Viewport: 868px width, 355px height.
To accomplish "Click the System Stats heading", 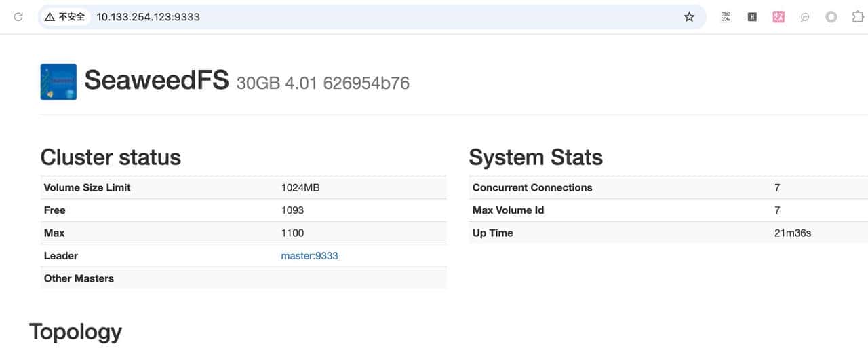I will click(x=536, y=157).
